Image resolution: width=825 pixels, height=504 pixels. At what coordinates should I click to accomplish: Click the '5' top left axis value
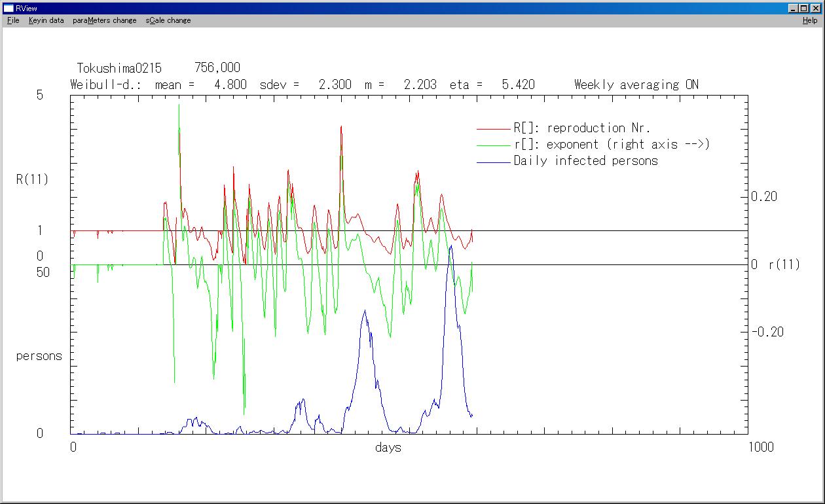pos(39,95)
